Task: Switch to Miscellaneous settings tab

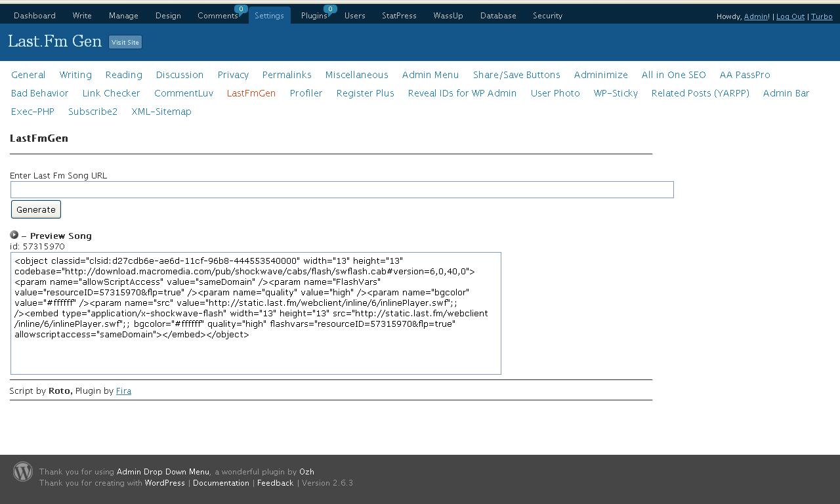Action: coord(357,75)
